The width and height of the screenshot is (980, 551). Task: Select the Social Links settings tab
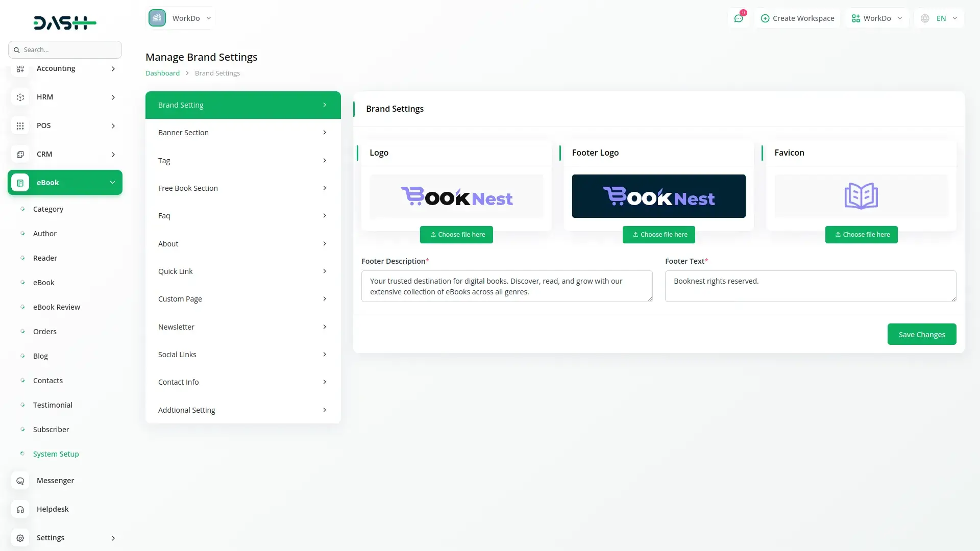243,355
